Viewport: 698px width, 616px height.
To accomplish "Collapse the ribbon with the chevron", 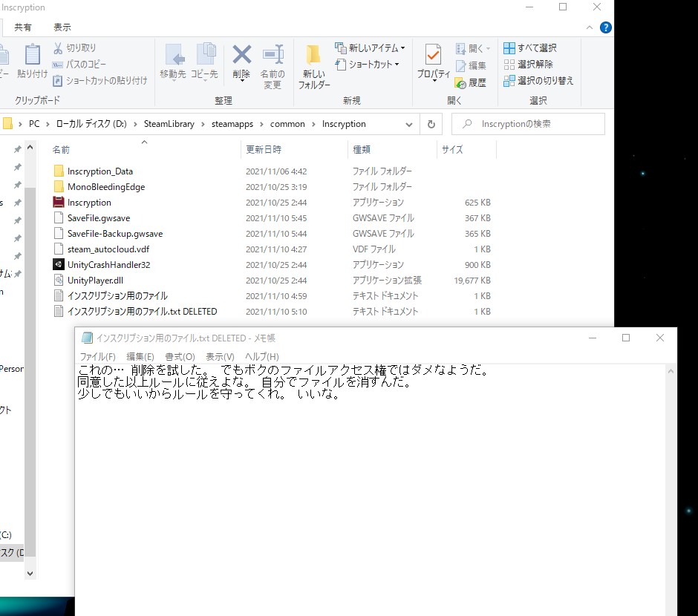I will [590, 27].
